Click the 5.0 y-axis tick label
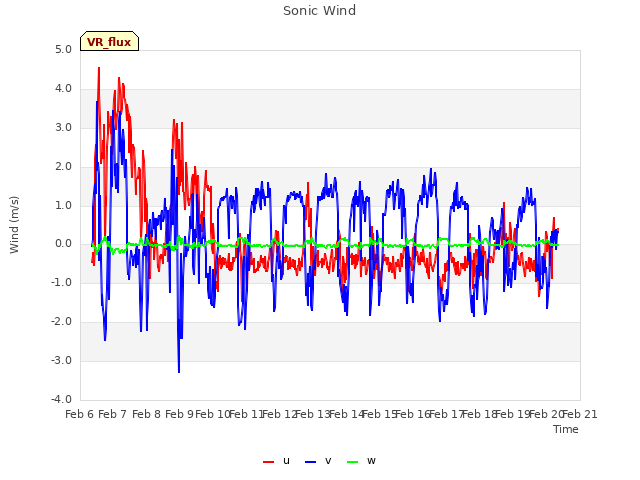Screen dimensions: 640x480 63,49
